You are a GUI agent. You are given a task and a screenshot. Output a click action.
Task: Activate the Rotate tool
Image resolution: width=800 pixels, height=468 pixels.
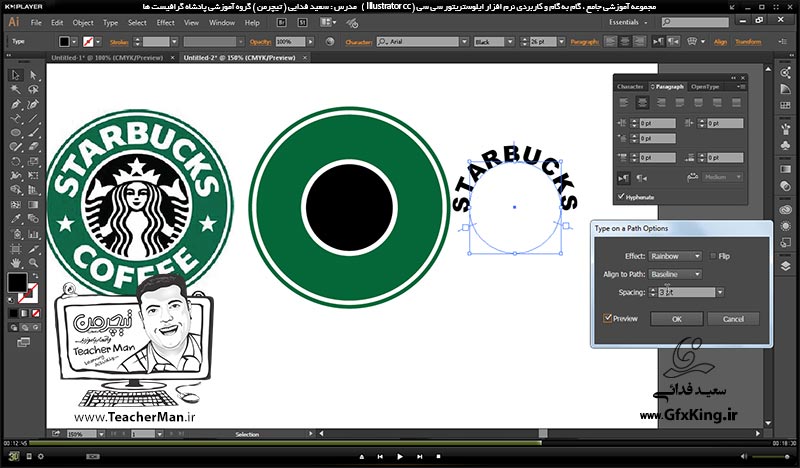coord(16,161)
